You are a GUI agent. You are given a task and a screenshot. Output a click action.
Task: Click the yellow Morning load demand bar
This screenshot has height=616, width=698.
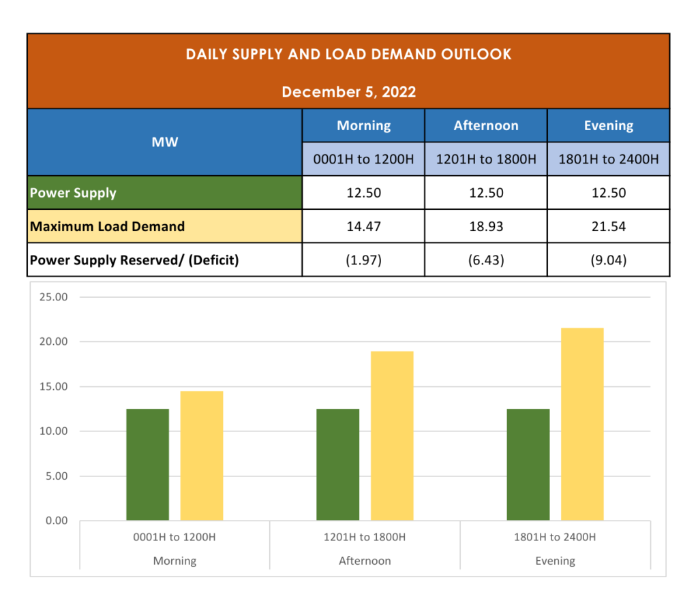click(x=202, y=455)
